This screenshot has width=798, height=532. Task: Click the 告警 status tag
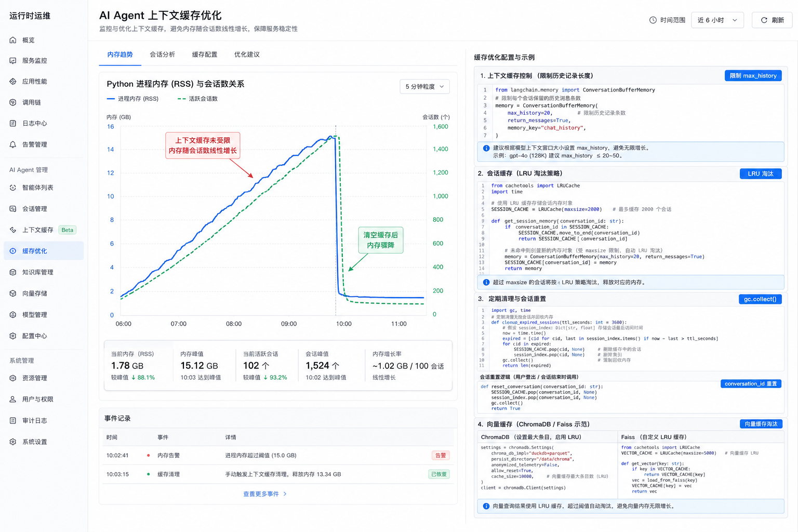441,456
